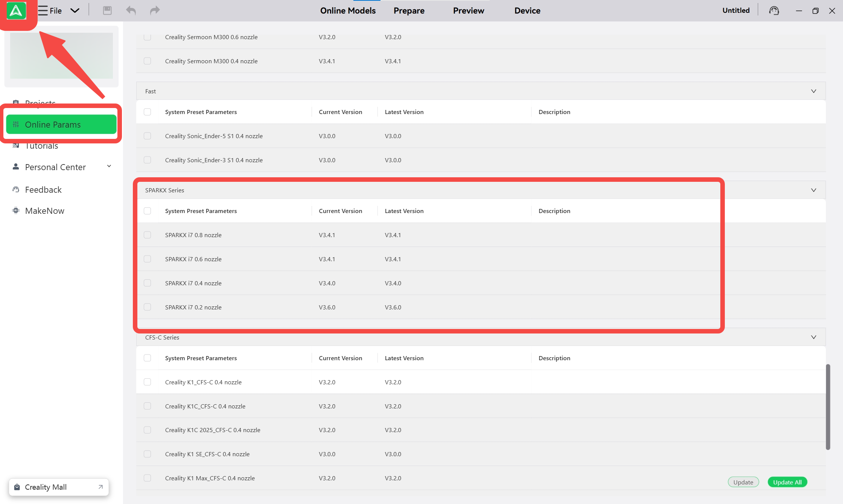
Task: Collapse the CFS-C Series section
Action: (x=813, y=337)
